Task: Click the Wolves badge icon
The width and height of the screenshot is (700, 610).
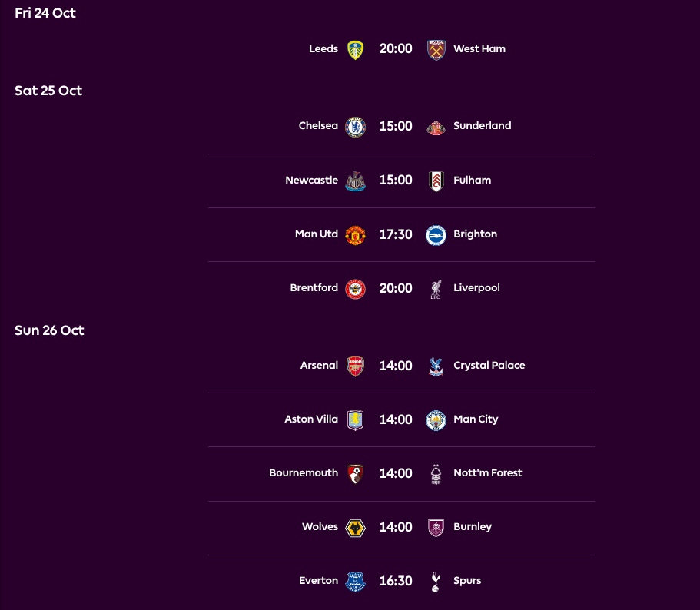Action: 355,527
